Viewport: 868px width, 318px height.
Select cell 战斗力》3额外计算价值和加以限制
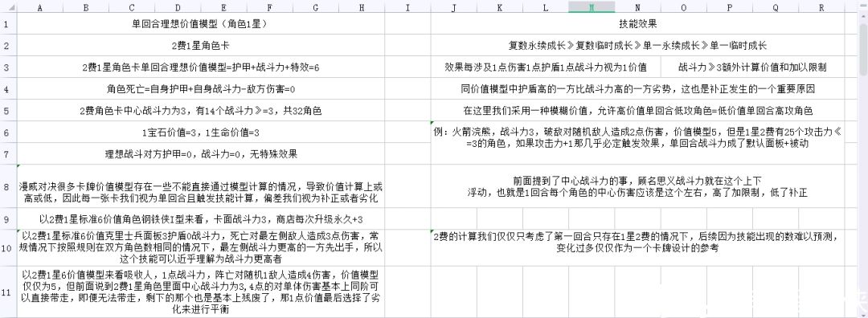point(752,67)
